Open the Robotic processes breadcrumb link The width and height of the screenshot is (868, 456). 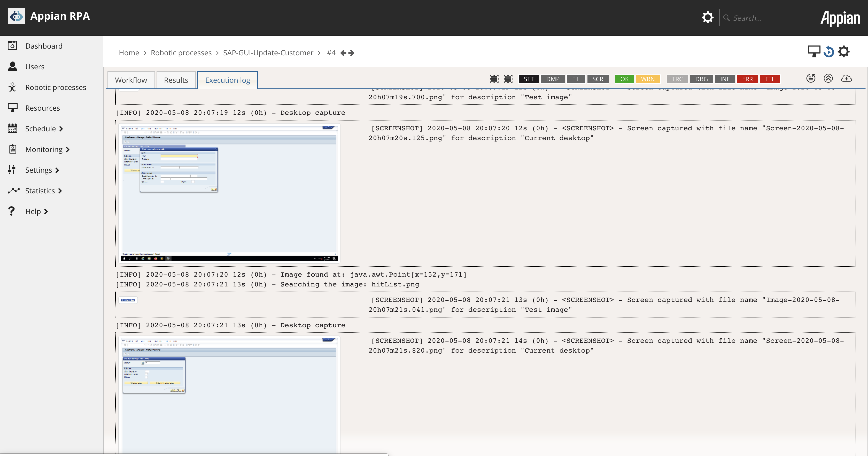point(181,53)
